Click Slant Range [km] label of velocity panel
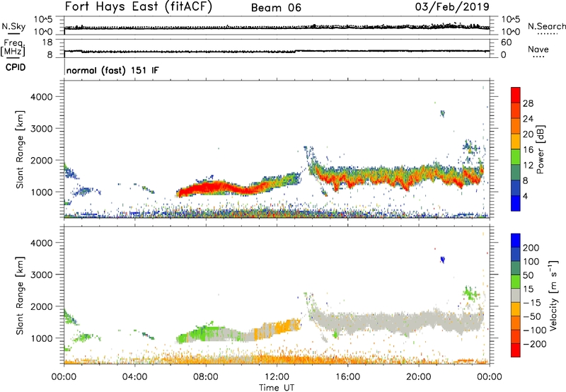Image resolution: width=566 pixels, height=392 pixels. click(20, 296)
